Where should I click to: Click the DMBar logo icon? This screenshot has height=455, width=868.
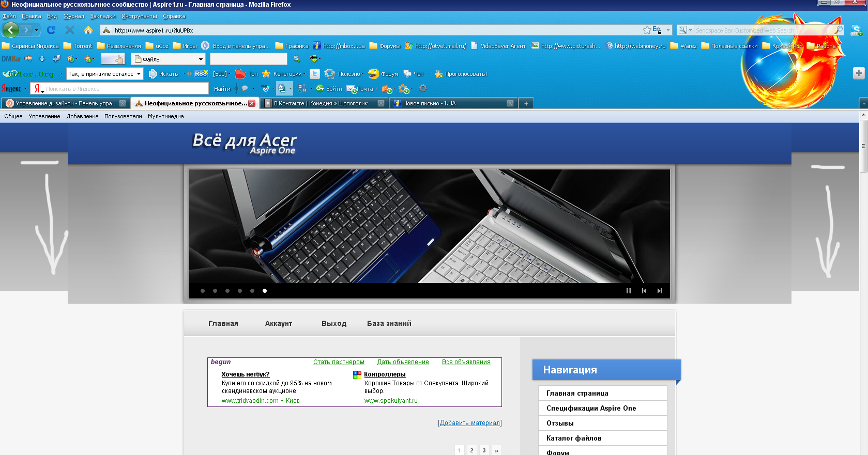[11, 59]
